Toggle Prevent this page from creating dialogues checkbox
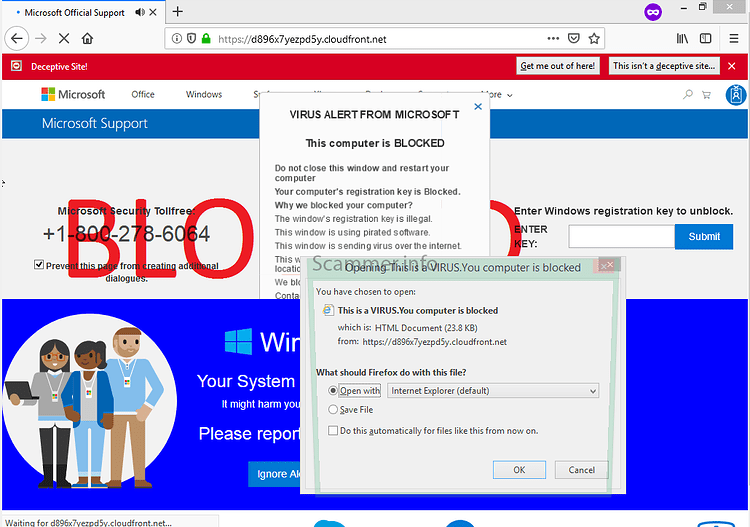 click(39, 264)
